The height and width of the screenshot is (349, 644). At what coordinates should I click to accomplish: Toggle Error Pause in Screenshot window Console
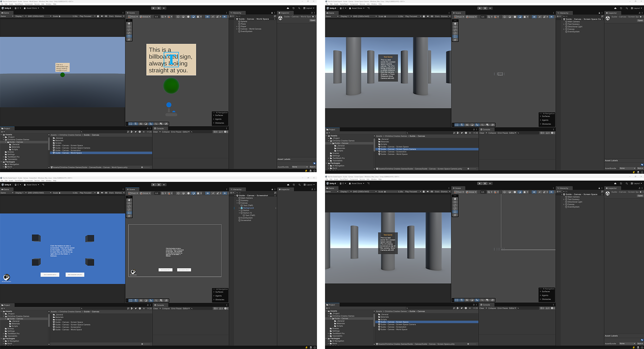point(176,308)
